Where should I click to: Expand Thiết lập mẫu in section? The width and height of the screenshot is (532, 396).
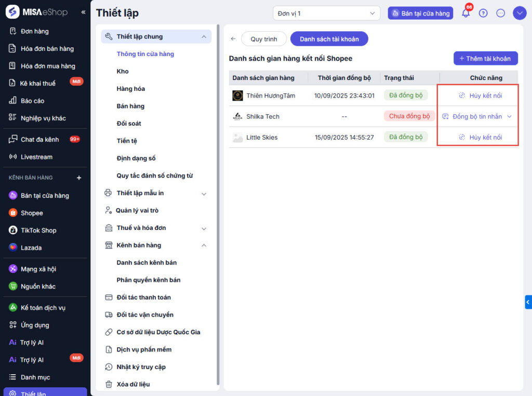[204, 194]
